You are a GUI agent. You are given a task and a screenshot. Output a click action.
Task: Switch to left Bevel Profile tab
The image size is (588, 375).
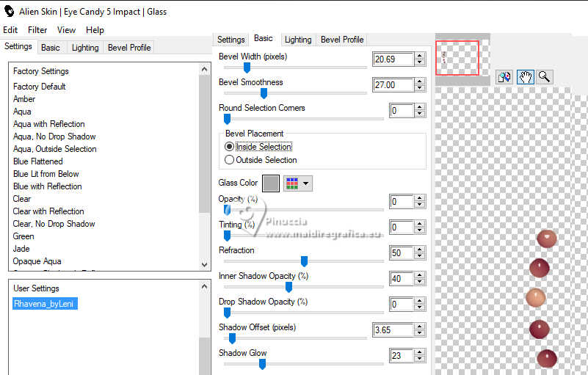coord(129,48)
